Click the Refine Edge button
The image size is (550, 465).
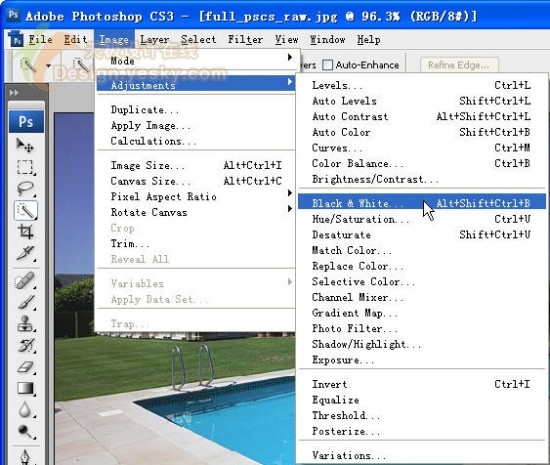pos(458,65)
